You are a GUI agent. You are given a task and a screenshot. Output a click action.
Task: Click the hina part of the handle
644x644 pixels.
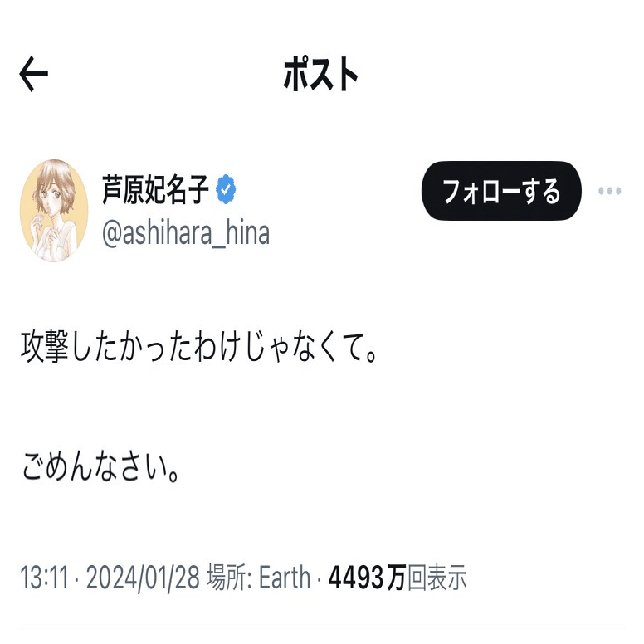point(247,233)
